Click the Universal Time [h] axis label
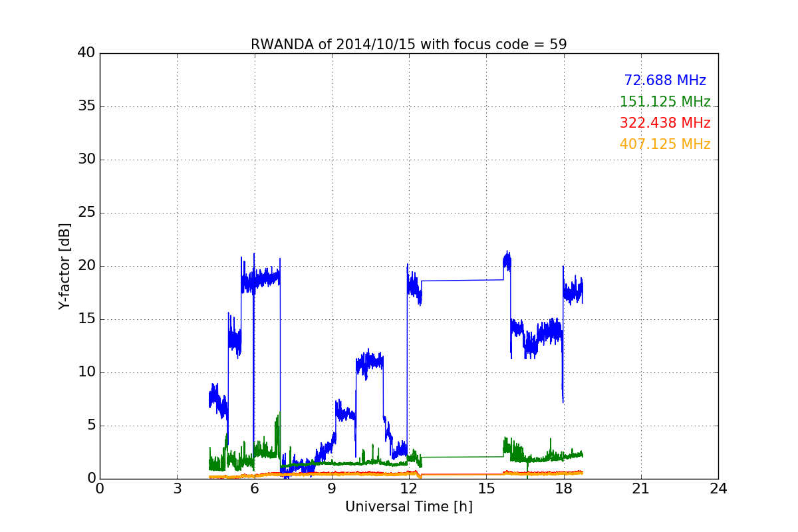This screenshot has height=532, width=798. click(409, 507)
